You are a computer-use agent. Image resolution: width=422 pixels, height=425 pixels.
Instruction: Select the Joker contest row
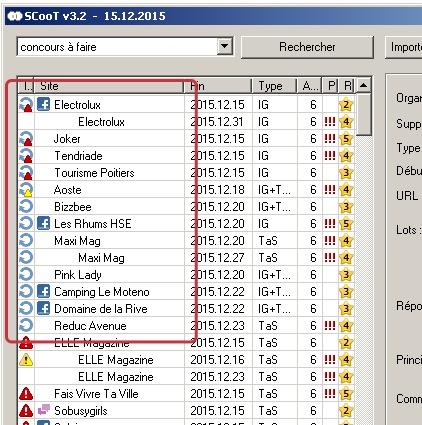(67, 139)
